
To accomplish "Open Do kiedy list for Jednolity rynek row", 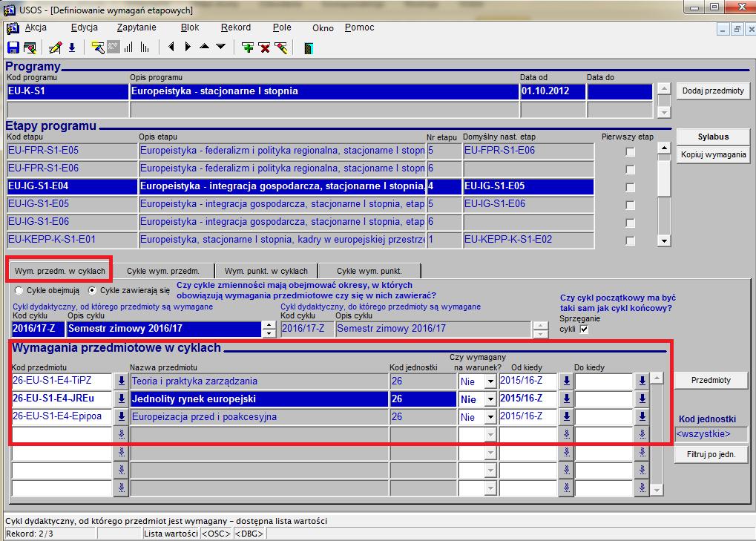I will (642, 399).
